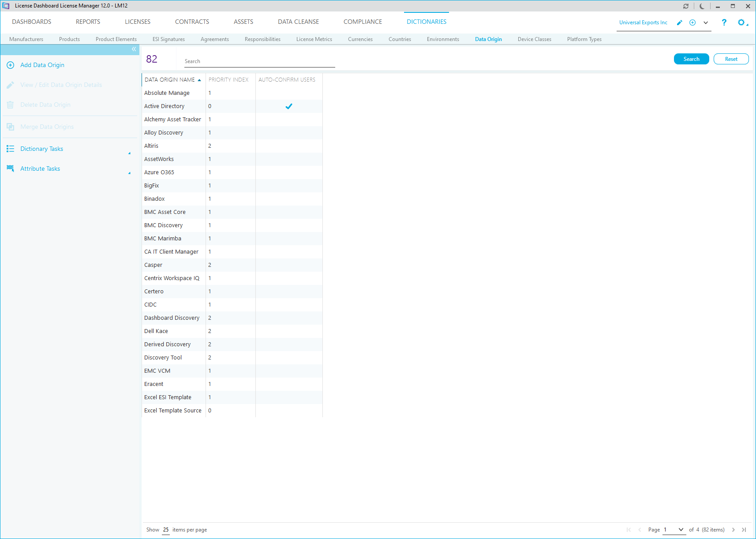The image size is (756, 539).
Task: Focus the Search input field
Action: (x=260, y=61)
